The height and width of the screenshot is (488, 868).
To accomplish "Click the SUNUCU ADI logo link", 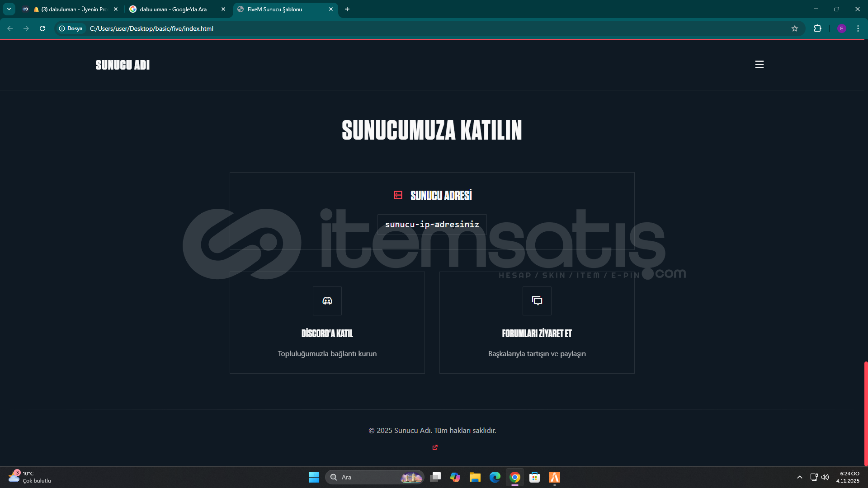I will pyautogui.click(x=123, y=65).
